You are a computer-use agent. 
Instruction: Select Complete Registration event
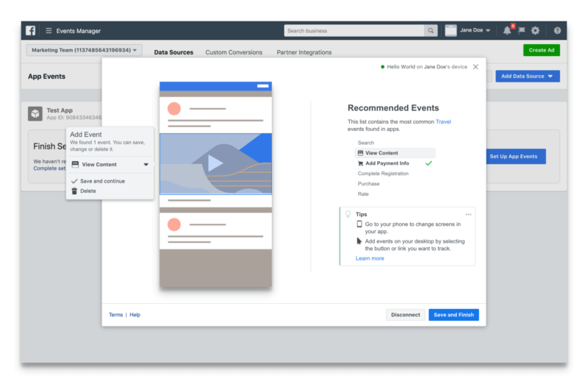pos(383,174)
